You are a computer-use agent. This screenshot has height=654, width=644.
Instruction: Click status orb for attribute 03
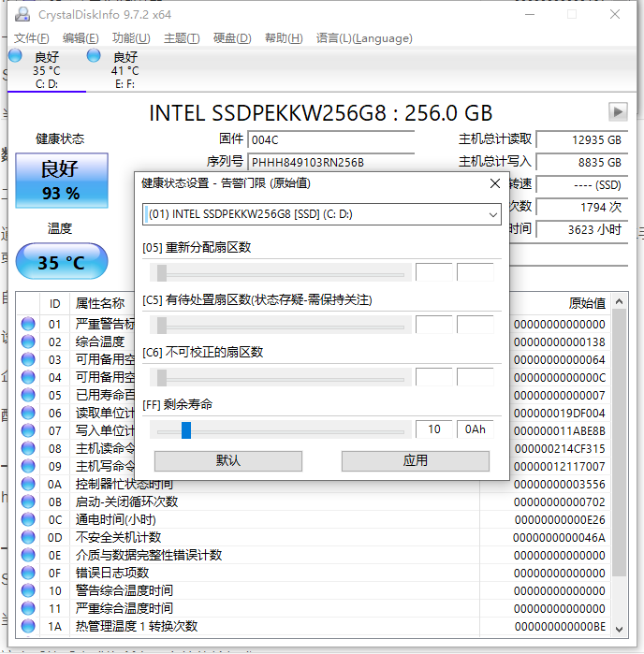pyautogui.click(x=28, y=359)
